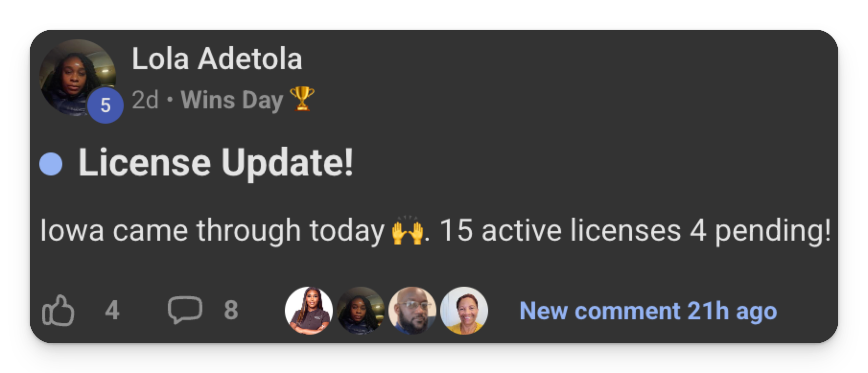Screen dimensions: 868x373
Task: Open comments via the speech bubble icon
Action: 185,310
